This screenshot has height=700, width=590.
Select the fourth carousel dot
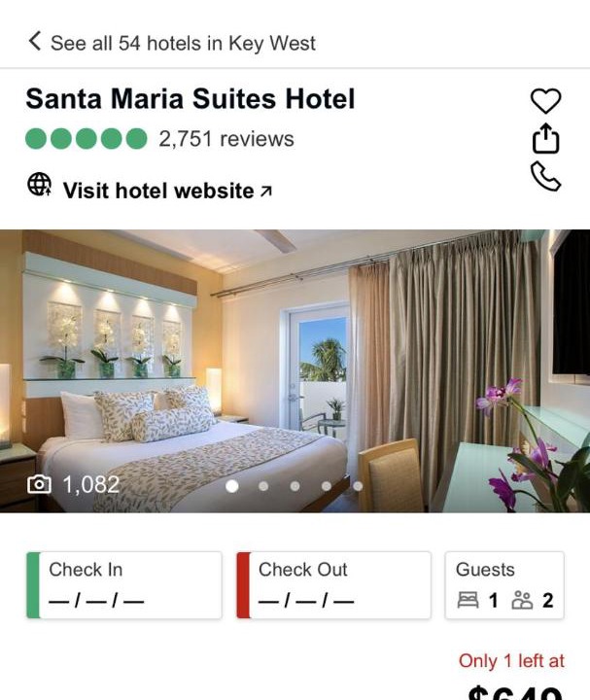(327, 486)
